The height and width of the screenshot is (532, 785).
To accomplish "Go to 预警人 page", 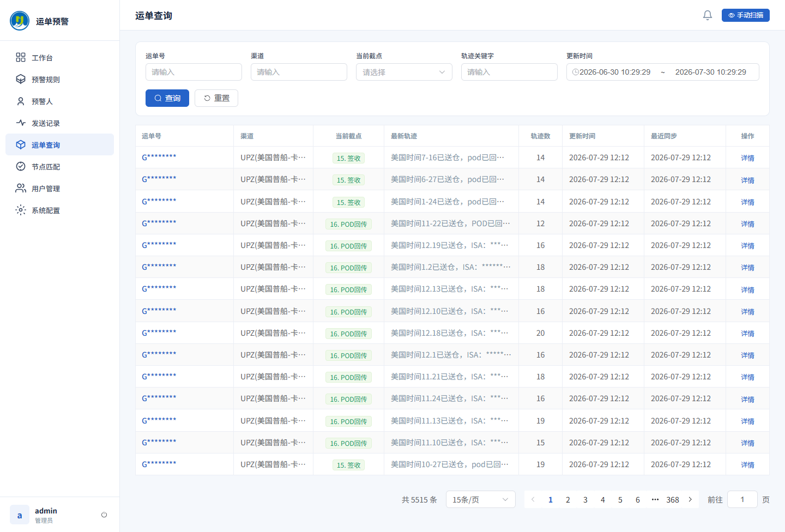I will tap(59, 101).
